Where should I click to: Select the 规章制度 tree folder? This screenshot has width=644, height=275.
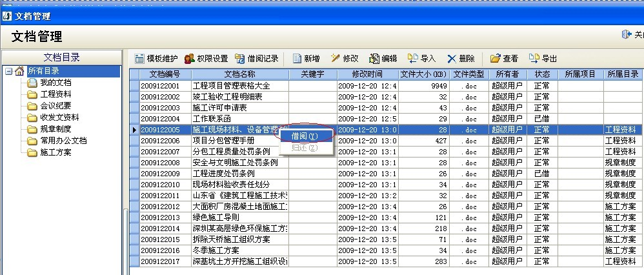pyautogui.click(x=55, y=129)
